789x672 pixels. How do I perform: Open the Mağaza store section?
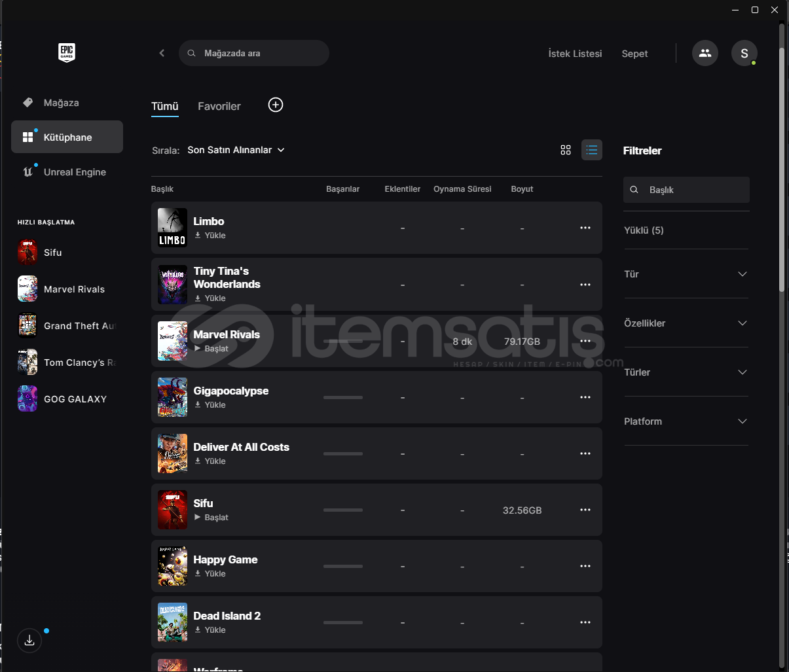[67, 103]
